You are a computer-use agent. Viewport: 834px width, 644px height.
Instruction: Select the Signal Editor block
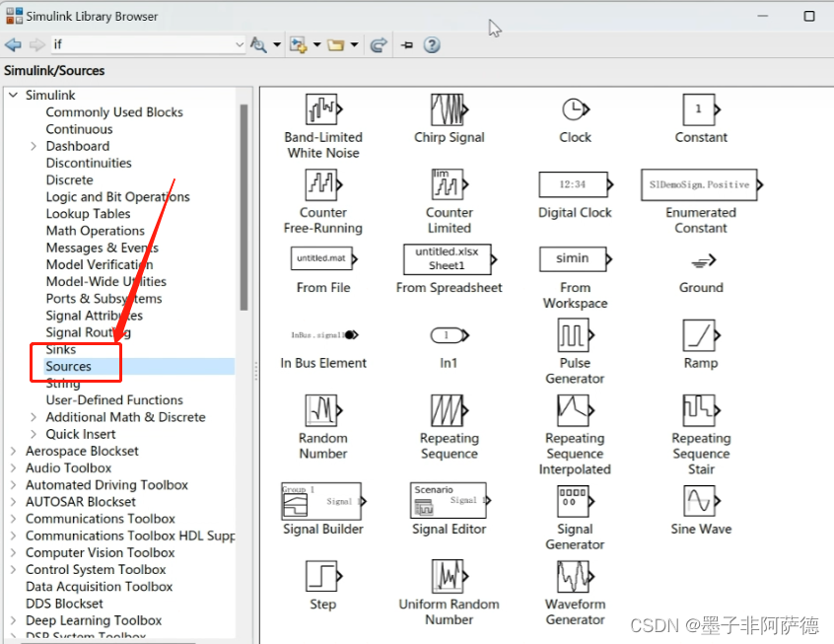tap(450, 500)
